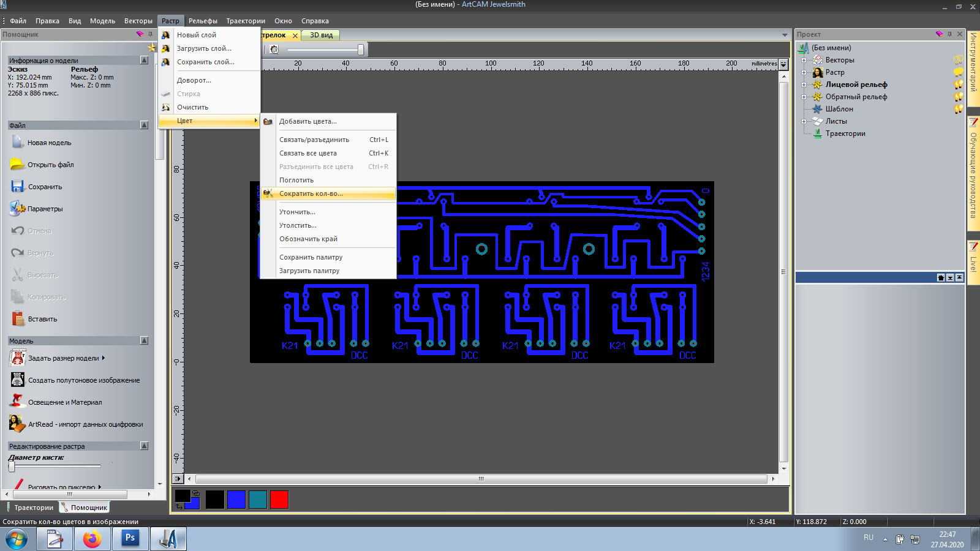Click the Save floppy disk icon
980x551 pixels.
point(17,187)
